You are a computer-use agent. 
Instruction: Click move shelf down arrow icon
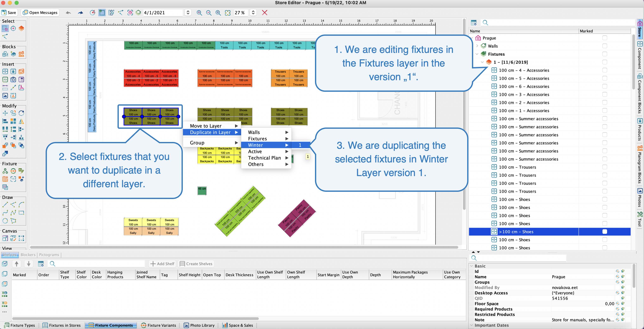tap(29, 263)
